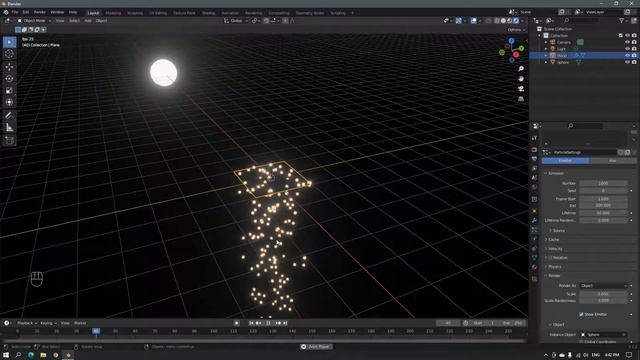Hide the Camera in the outliner
Viewport: 640px width, 360px height.
[x=627, y=42]
